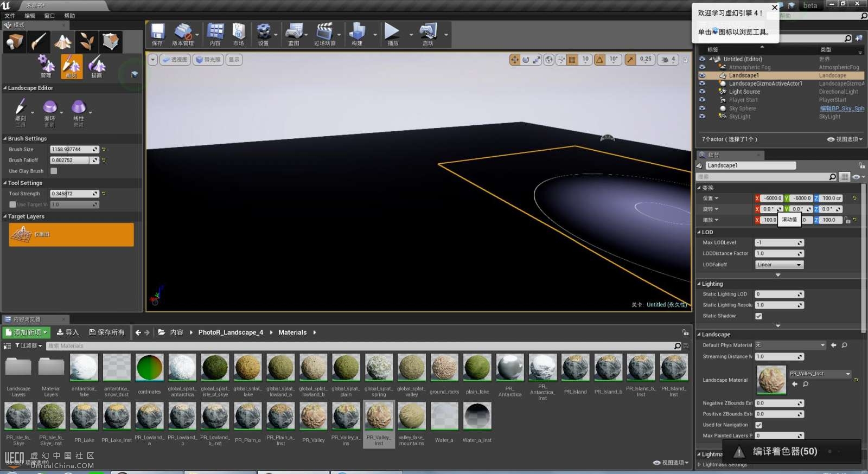Hide Light Source using its eye icon
Viewport: 868px width, 474px height.
tap(702, 92)
